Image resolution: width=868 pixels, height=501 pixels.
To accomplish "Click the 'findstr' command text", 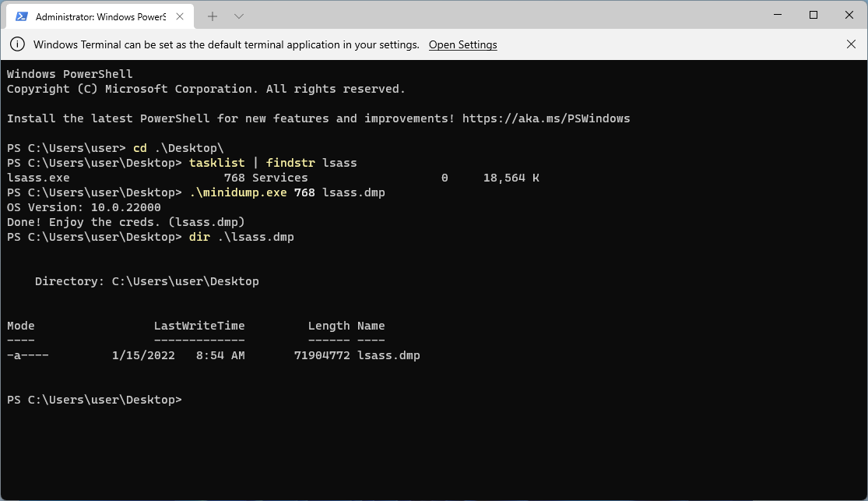I will 290,163.
